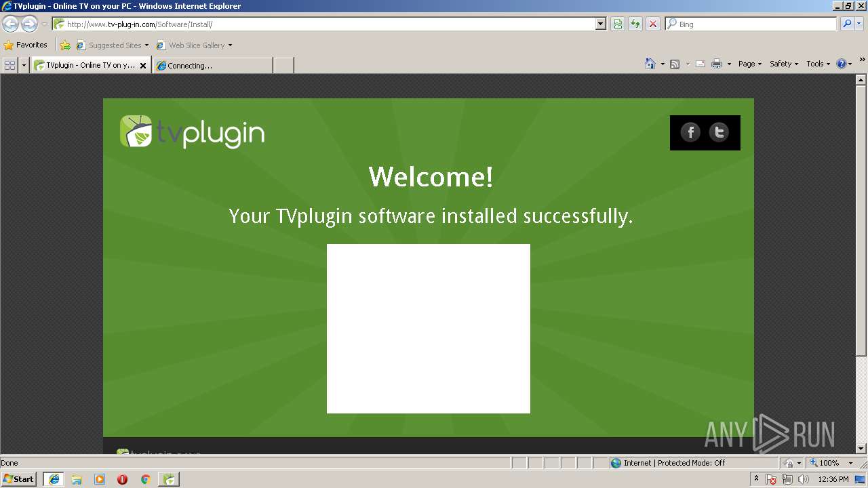Open the recent pages dropdown beside Forward
This screenshot has width=868, height=488.
(44, 24)
